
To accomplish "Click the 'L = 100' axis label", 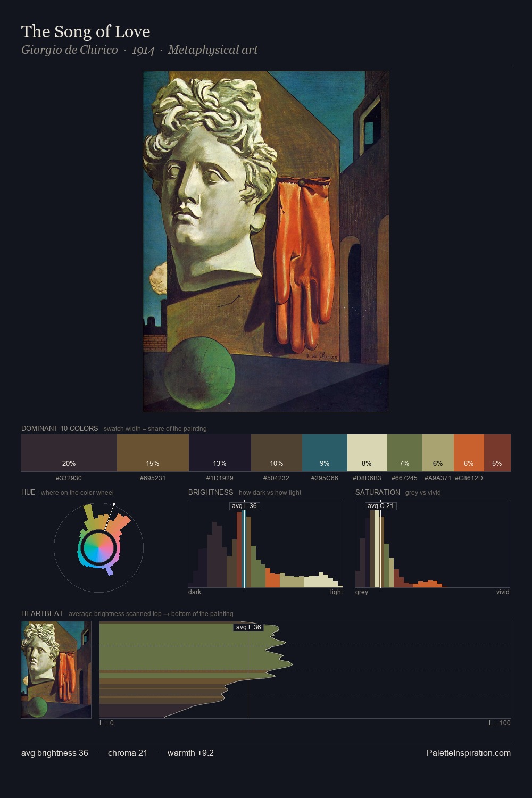I will [500, 723].
